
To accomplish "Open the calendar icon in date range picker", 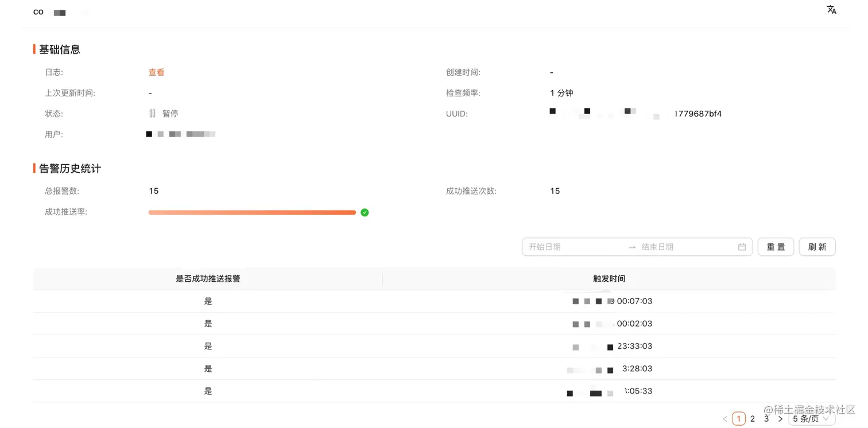I will pyautogui.click(x=742, y=247).
